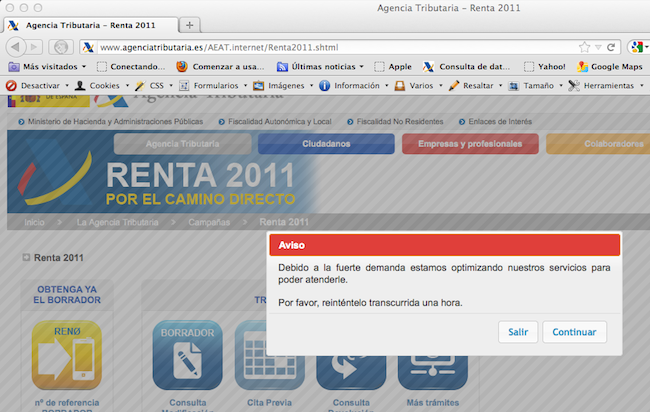This screenshot has height=412, width=650.
Task: Open the Consulta de dat... bookmark
Action: [467, 66]
